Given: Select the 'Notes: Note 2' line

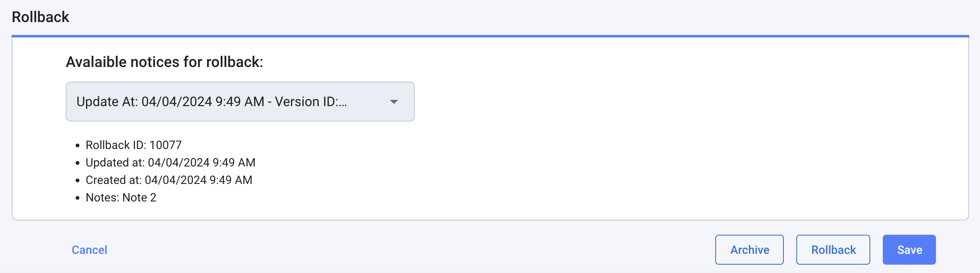Looking at the screenshot, I should point(121,197).
